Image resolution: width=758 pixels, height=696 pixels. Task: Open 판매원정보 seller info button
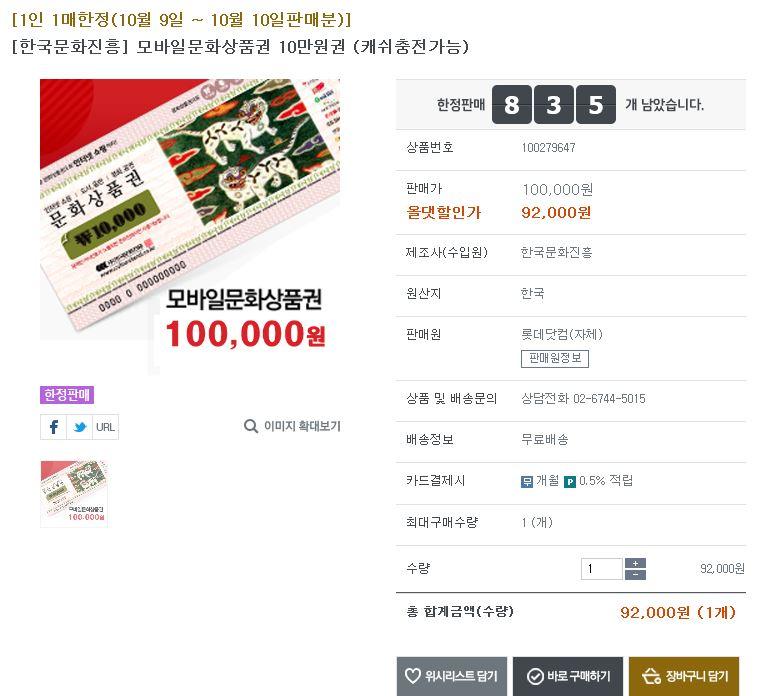click(x=554, y=359)
